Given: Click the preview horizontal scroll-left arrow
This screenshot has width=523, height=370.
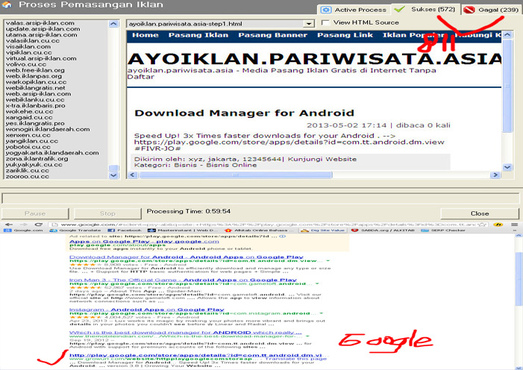Looking at the screenshot, I should 132,175.
